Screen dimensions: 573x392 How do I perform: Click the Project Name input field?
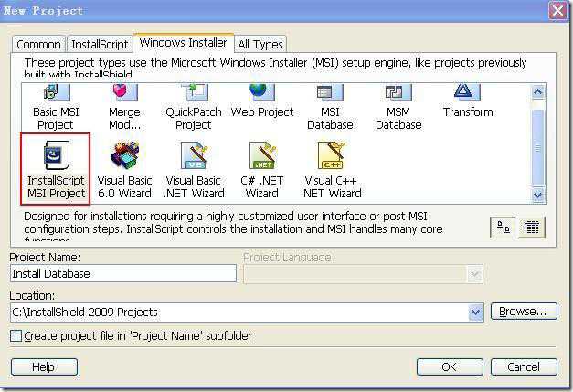point(123,273)
